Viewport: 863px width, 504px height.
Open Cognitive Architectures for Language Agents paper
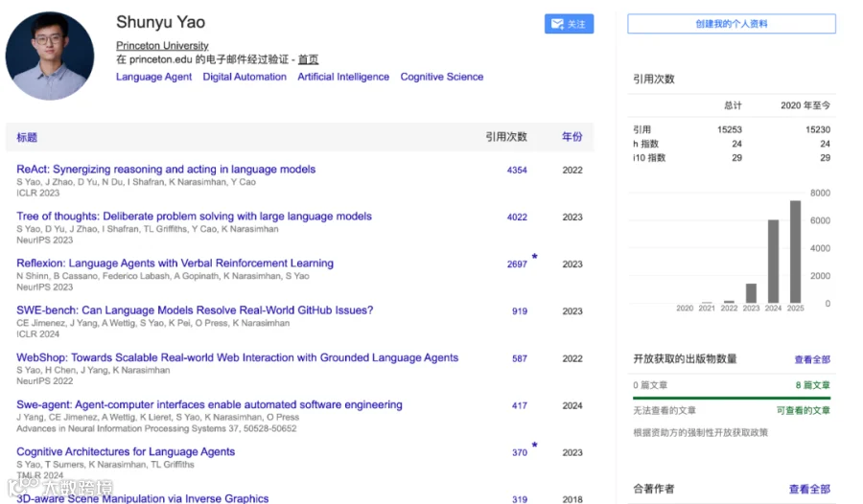(x=126, y=451)
